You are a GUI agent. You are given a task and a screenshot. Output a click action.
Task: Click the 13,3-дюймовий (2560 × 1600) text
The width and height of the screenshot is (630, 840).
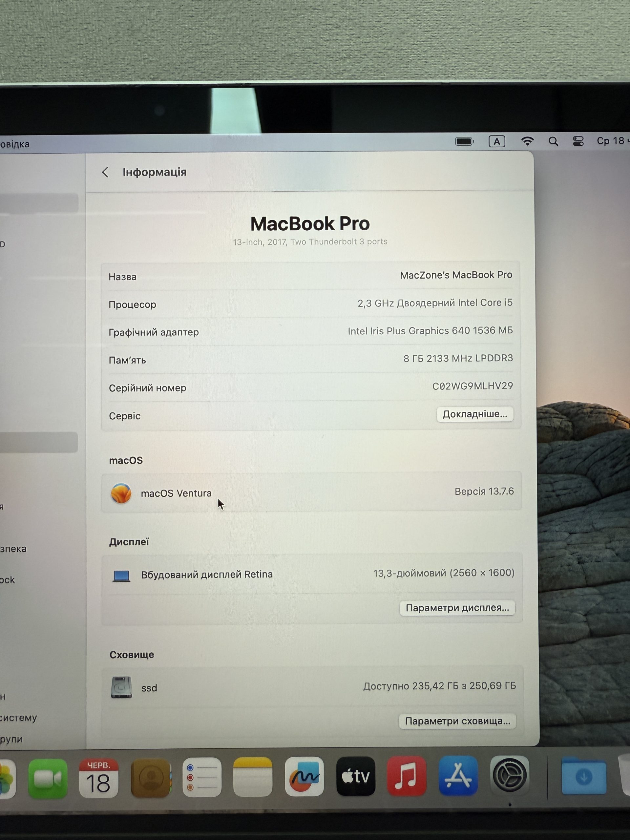(444, 573)
